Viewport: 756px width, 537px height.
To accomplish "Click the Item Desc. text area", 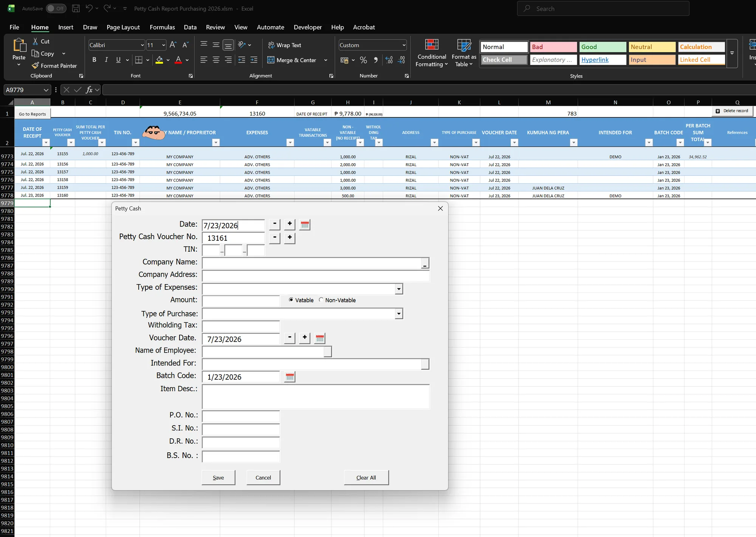I will tap(316, 396).
